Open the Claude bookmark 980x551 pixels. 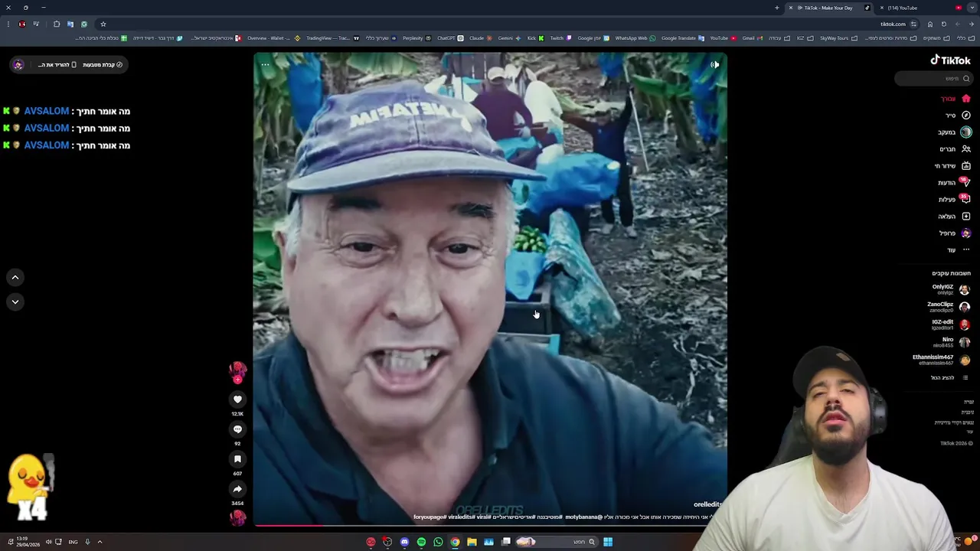pos(479,38)
